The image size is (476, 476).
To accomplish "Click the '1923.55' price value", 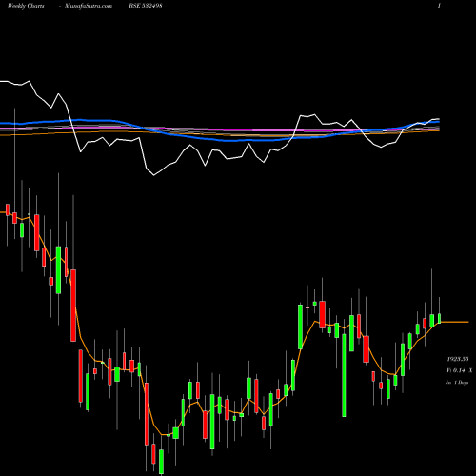I will (458, 359).
